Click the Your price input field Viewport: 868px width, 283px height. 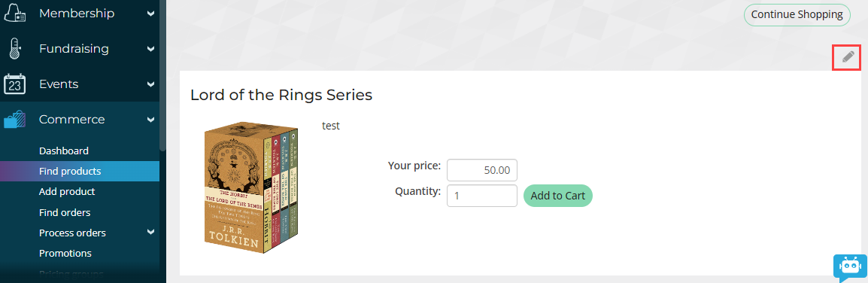481,170
